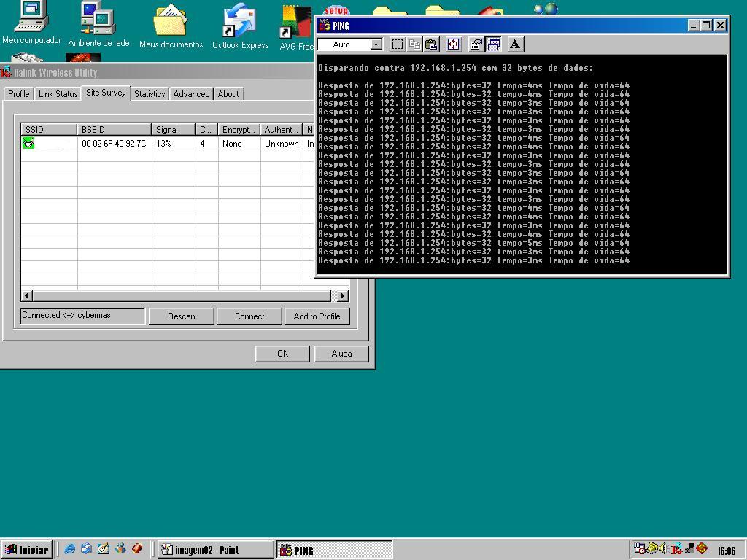Image resolution: width=747 pixels, height=560 pixels.
Task: Click the Ralink Wireless Utility title bar
Action: pos(158,72)
